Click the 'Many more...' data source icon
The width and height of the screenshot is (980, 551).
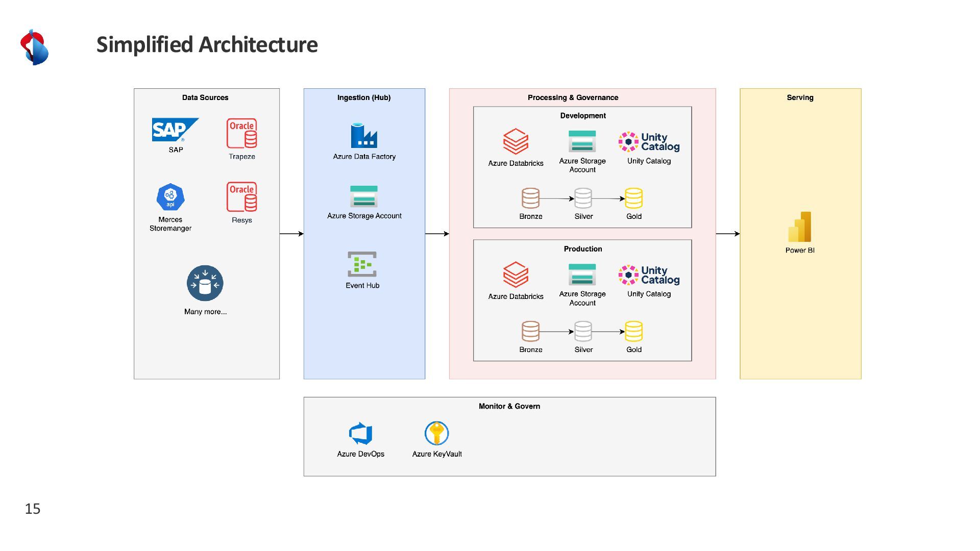click(205, 283)
